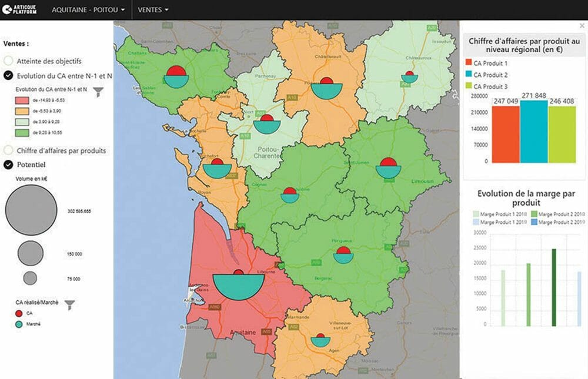Open filter for CA réalisé/Marché legend
588x379 pixels.
[x=70, y=304]
